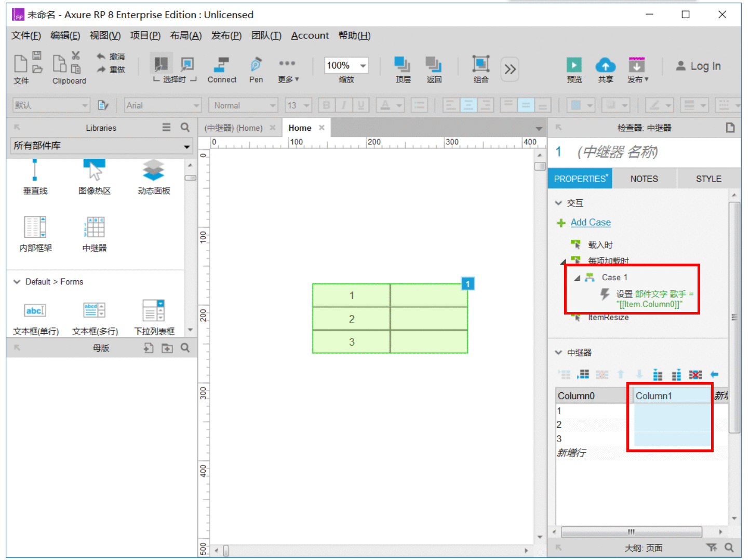Open the 100% zoom dropdown
Viewport: 750px width, 560px height.
point(363,65)
